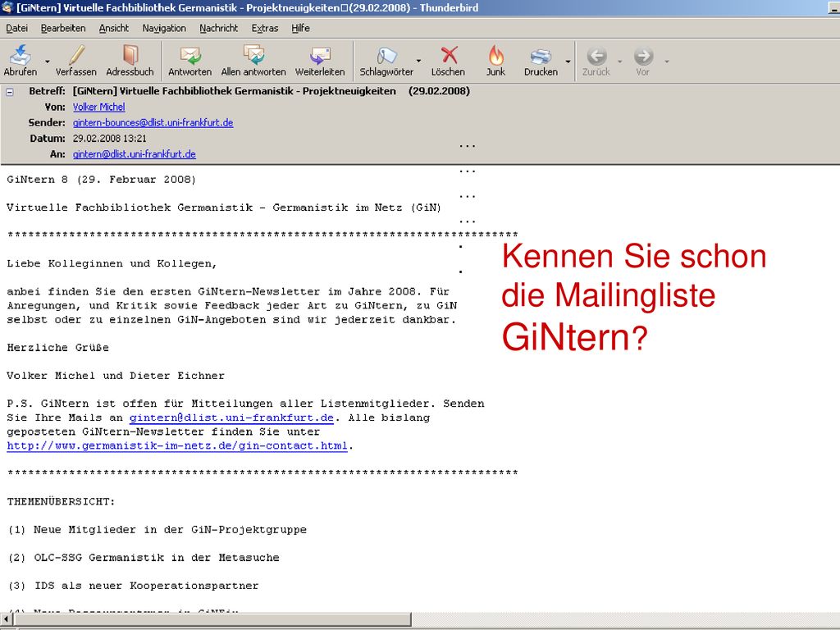Open the Navigation menu
The image size is (840, 630).
point(164,28)
